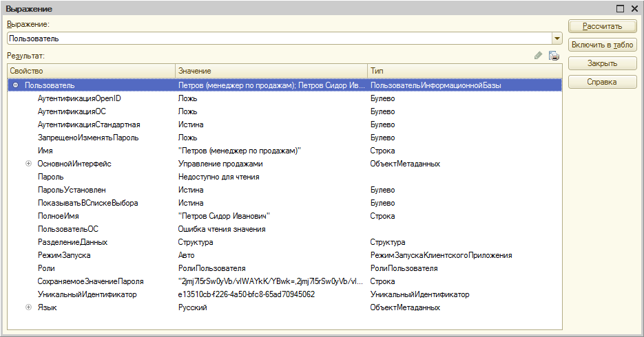Screen dimensions: 644x337
Task: Expand the ОсновнойИнтерфейс property node
Action: [x=28, y=164]
